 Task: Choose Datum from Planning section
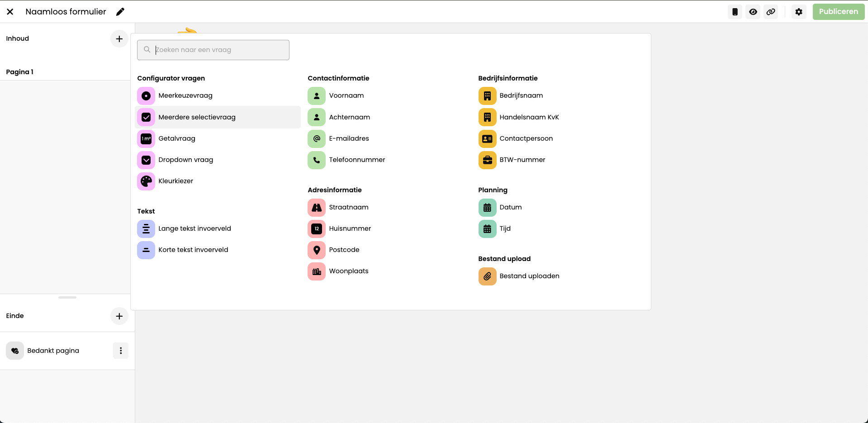[x=510, y=207]
